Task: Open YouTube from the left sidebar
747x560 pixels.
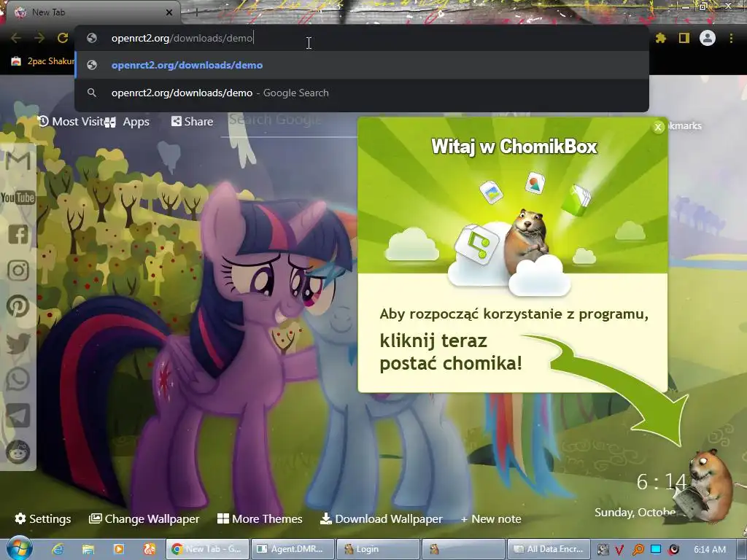Action: [18, 198]
